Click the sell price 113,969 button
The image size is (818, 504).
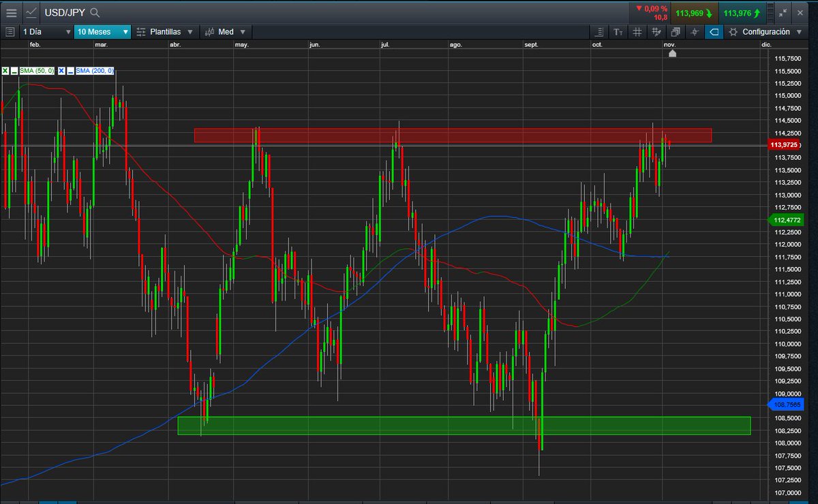[x=694, y=12]
